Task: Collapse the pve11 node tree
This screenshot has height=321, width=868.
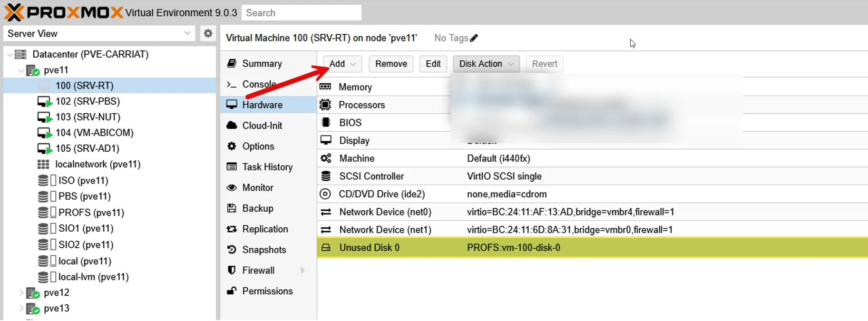Action: (x=21, y=70)
